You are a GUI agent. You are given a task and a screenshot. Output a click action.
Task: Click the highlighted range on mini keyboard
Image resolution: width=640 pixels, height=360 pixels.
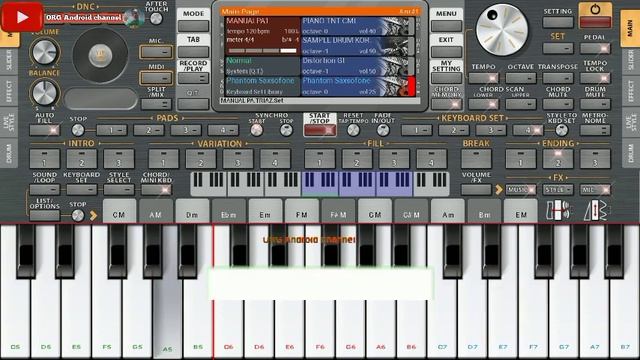[357, 184]
